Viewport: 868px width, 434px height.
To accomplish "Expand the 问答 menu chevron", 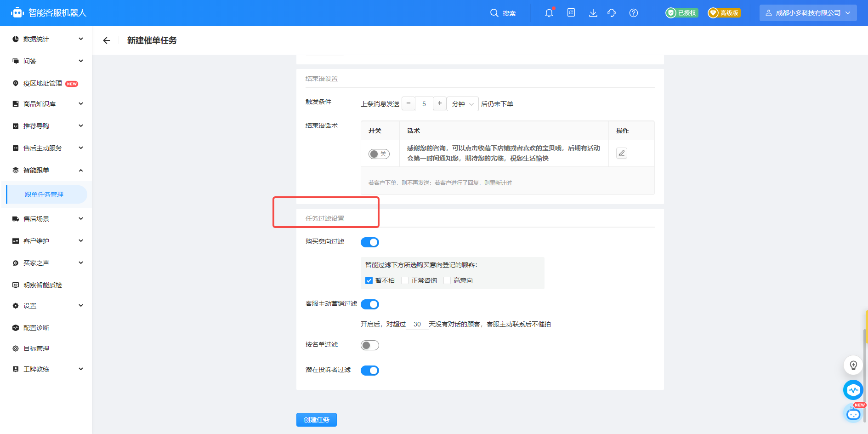I will coord(81,61).
